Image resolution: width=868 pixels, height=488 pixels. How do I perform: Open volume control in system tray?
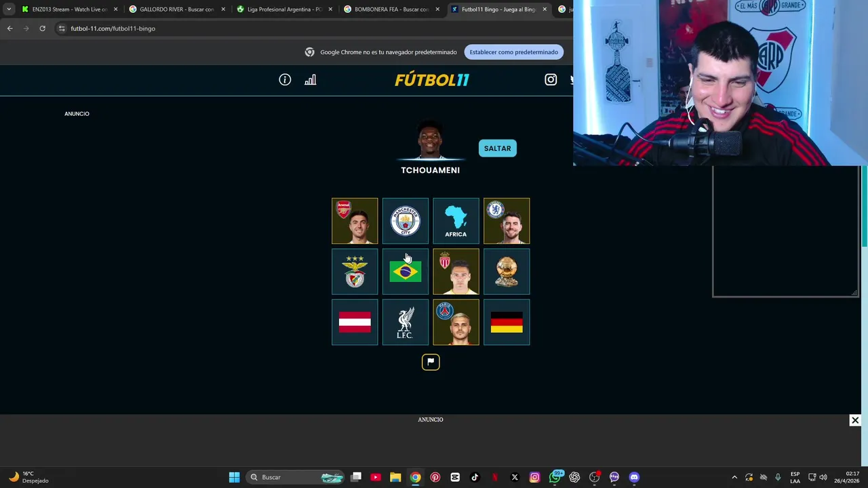[x=823, y=477]
